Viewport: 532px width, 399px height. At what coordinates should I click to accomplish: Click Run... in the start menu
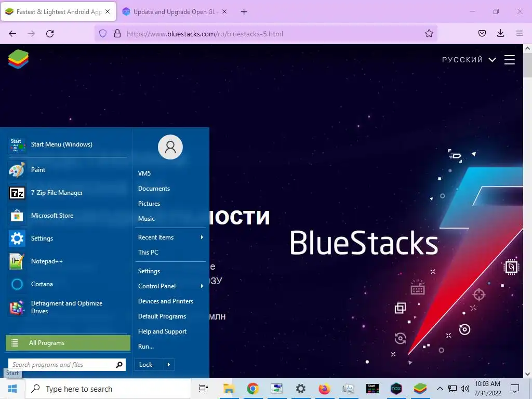[146, 347]
